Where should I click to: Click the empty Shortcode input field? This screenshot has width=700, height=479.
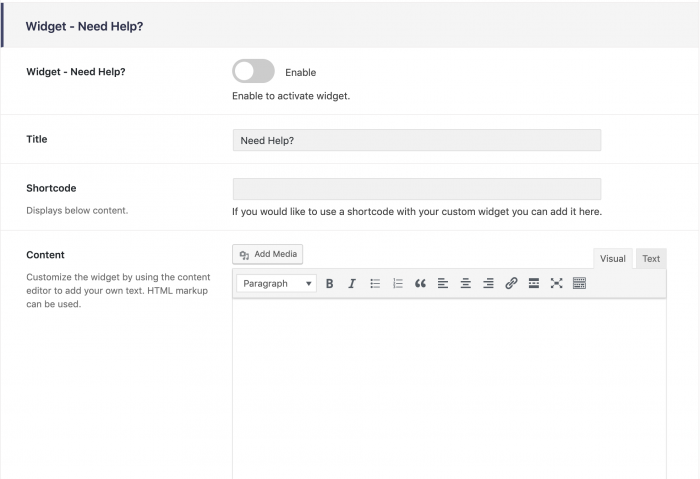[x=417, y=189]
